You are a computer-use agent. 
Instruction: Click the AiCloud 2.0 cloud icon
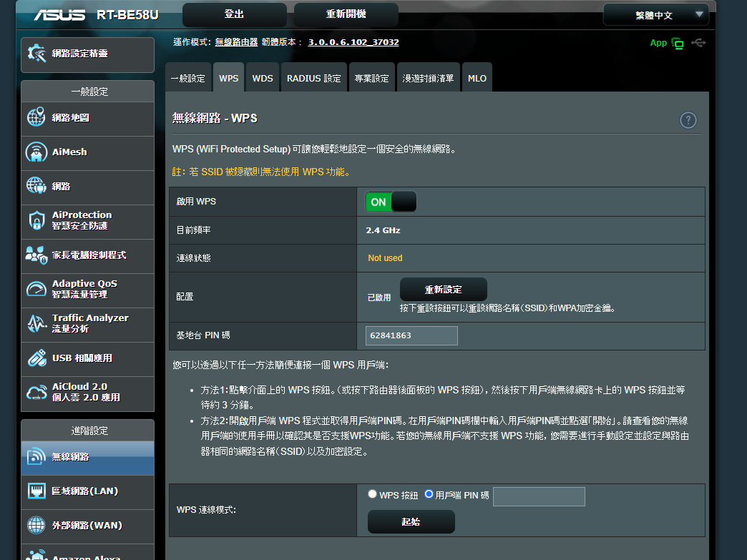coord(36,392)
